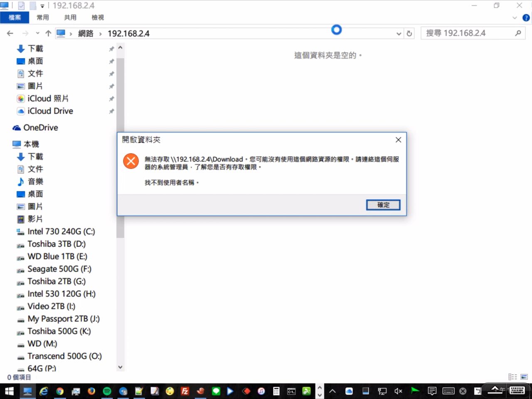Open the WD (M:) drive
Image resolution: width=532 pixels, height=399 pixels.
click(42, 344)
